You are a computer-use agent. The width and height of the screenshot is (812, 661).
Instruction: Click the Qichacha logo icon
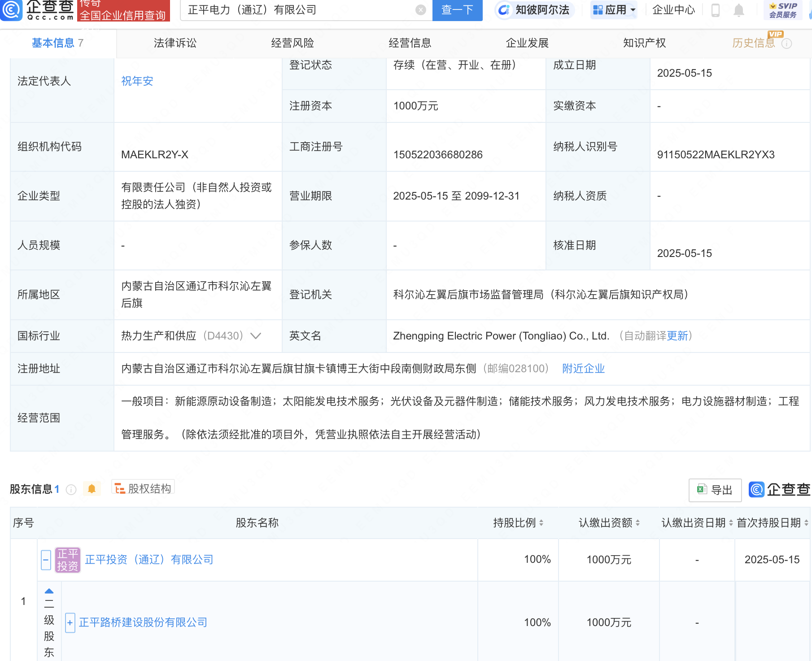point(11,10)
